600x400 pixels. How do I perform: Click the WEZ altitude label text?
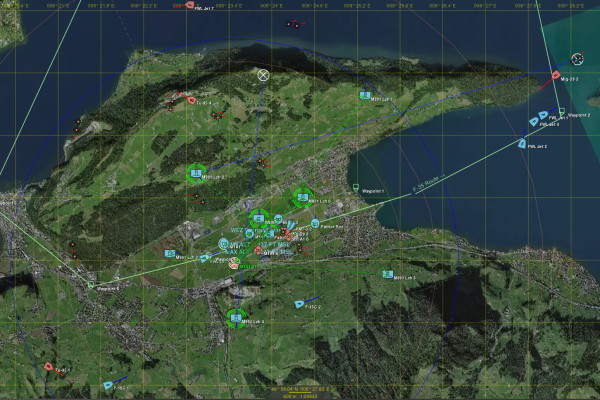pyautogui.click(x=260, y=241)
